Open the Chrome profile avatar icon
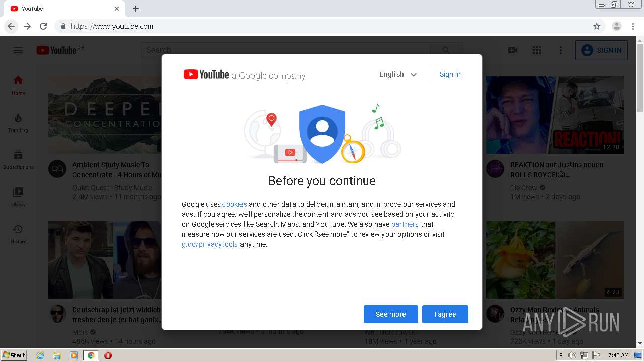 click(617, 26)
